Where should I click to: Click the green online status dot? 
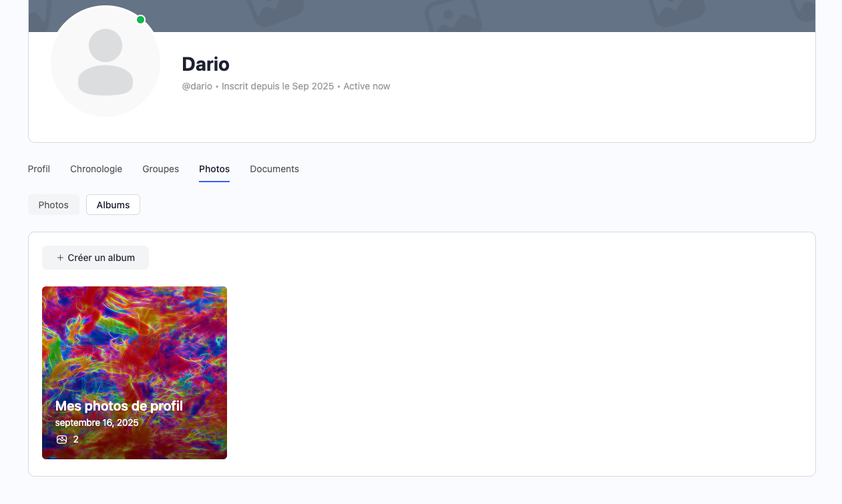[x=140, y=20]
